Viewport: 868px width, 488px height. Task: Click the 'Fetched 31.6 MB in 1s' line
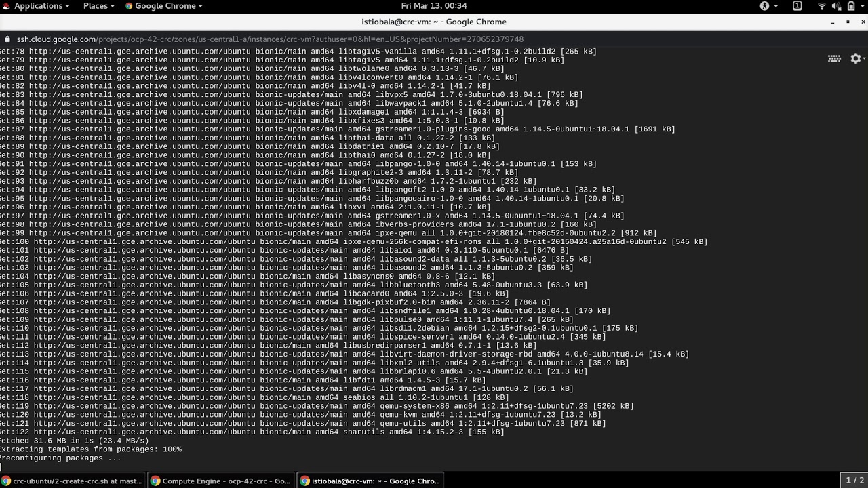coord(74,441)
